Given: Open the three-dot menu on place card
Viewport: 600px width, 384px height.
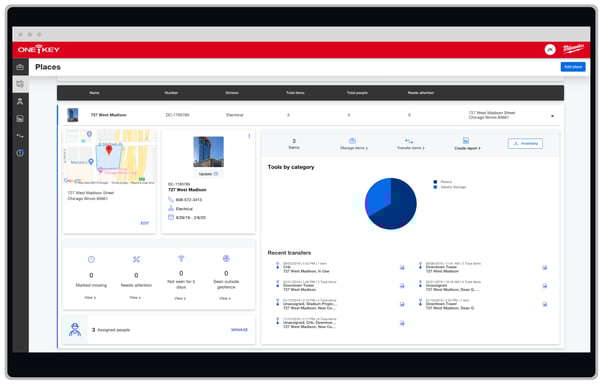Looking at the screenshot, I should point(249,136).
